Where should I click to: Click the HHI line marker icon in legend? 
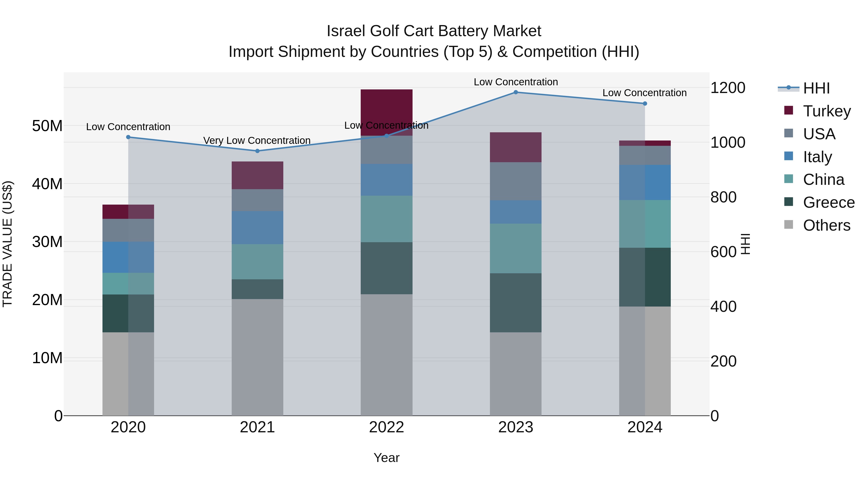tap(788, 88)
